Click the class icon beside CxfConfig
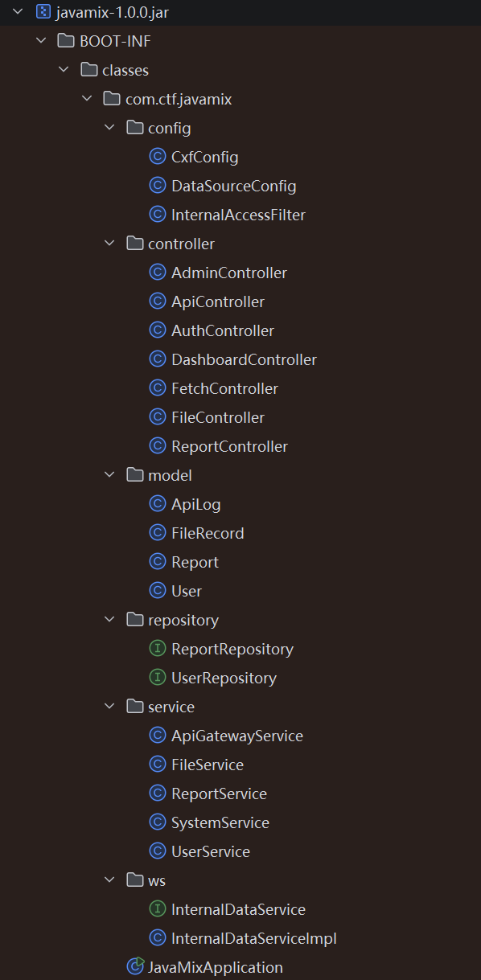The height and width of the screenshot is (980, 481). [x=158, y=157]
